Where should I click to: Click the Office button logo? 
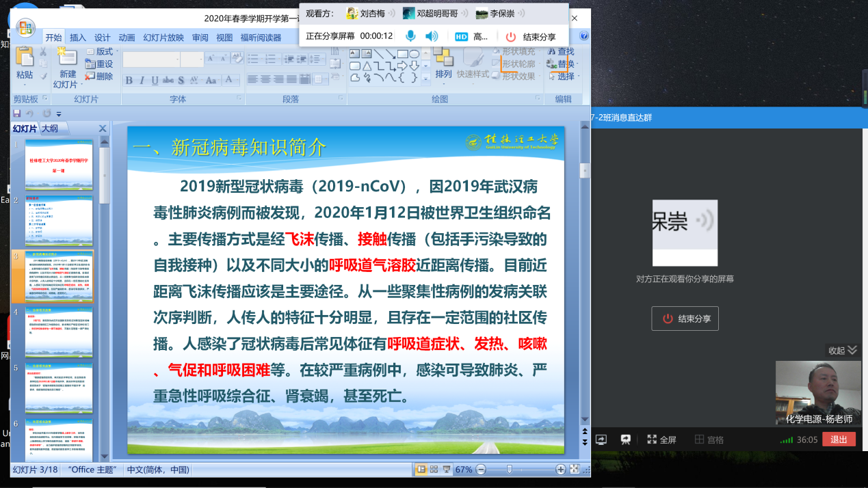[25, 28]
